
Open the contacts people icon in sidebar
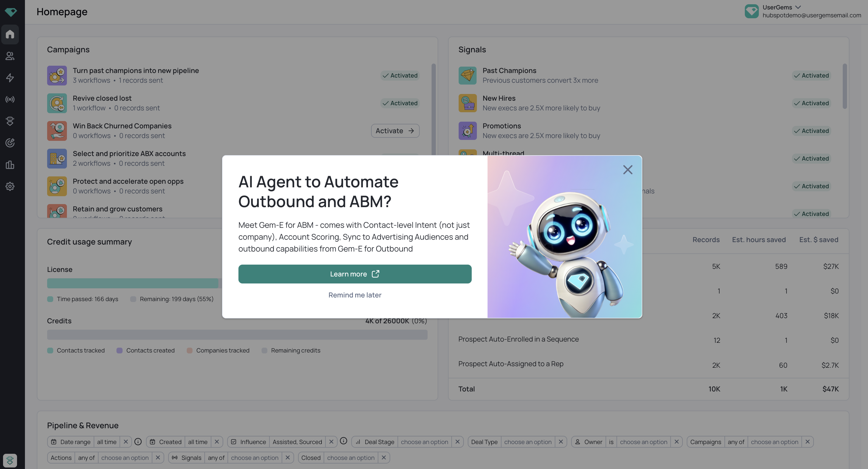pos(10,56)
